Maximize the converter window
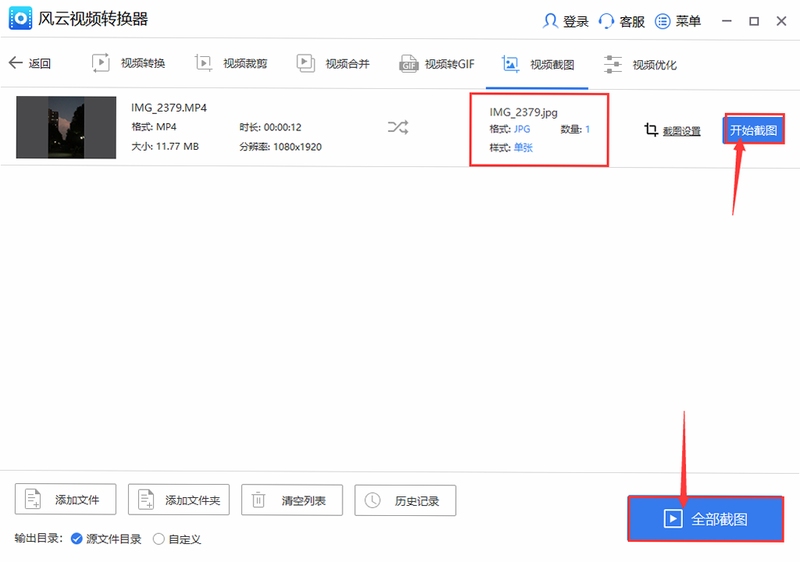This screenshot has width=800, height=562. tap(754, 21)
